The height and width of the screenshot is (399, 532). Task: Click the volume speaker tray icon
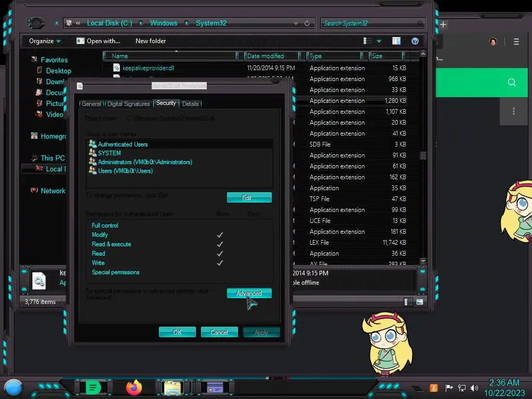click(x=474, y=388)
